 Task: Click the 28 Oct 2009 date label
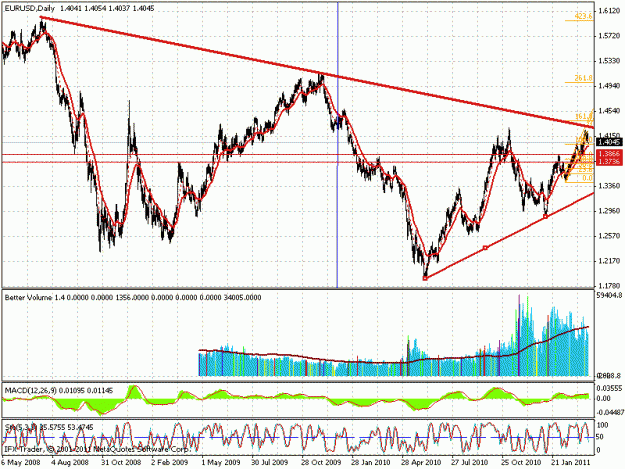[321, 462]
